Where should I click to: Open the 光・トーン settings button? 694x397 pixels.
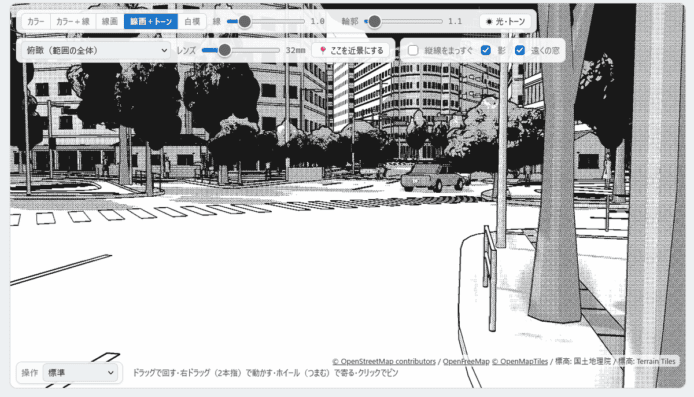click(505, 21)
